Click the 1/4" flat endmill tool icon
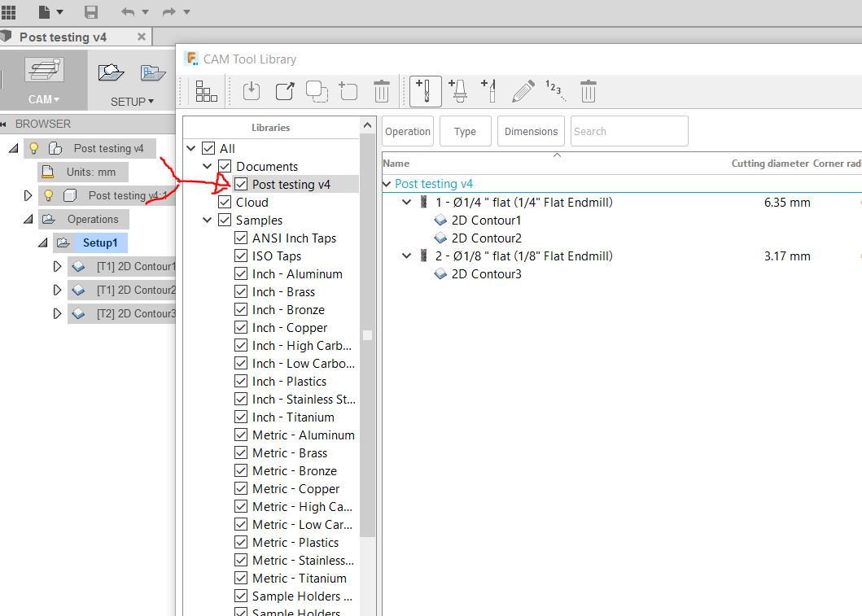Image resolution: width=862 pixels, height=616 pixels. [423, 203]
